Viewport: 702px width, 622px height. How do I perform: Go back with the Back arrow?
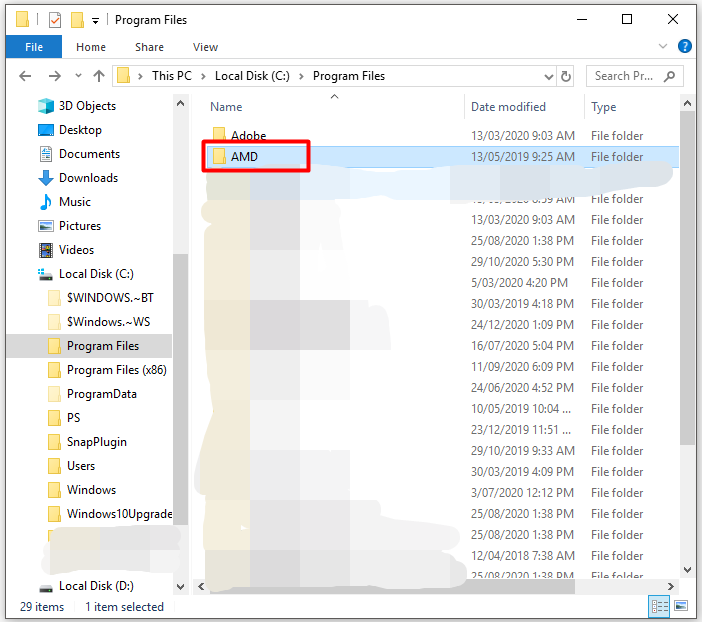tap(25, 76)
